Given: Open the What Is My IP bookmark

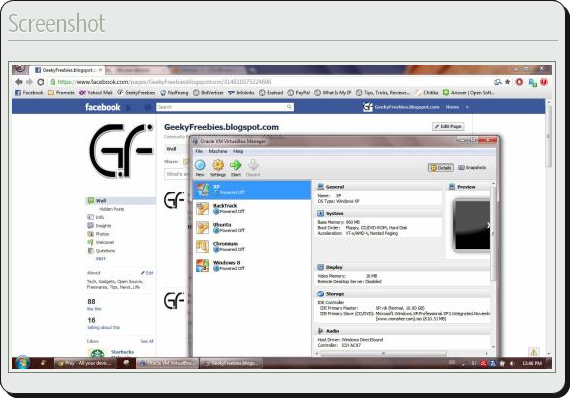Looking at the screenshot, I should click(333, 93).
